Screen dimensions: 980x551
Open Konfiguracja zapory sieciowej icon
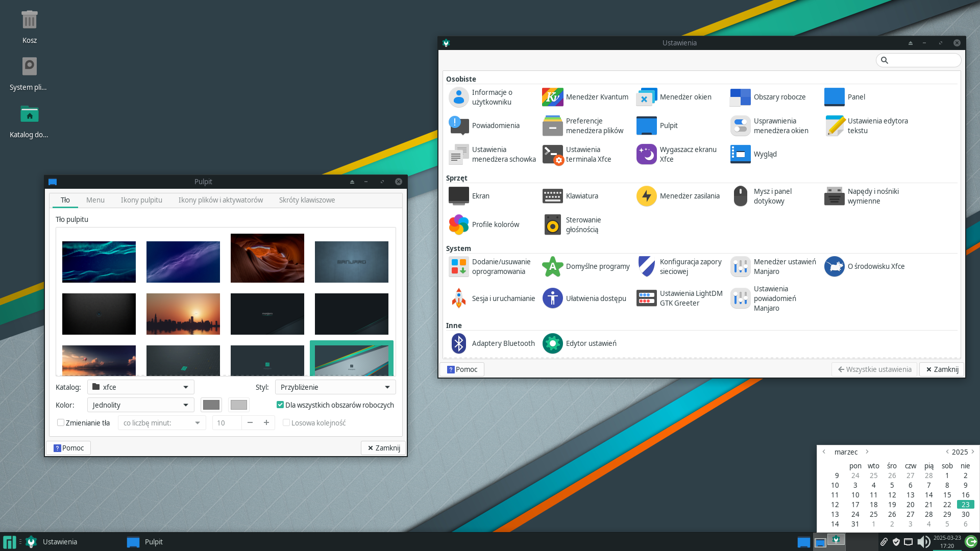[646, 266]
